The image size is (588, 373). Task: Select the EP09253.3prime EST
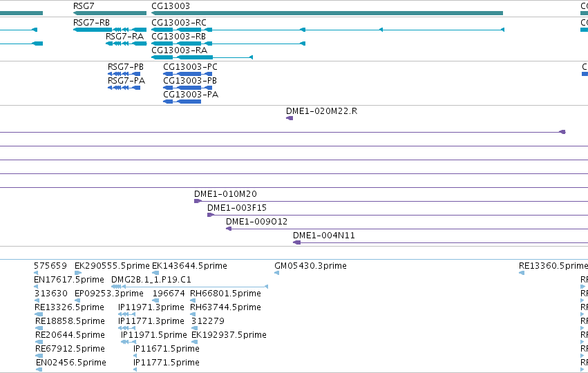(109, 294)
